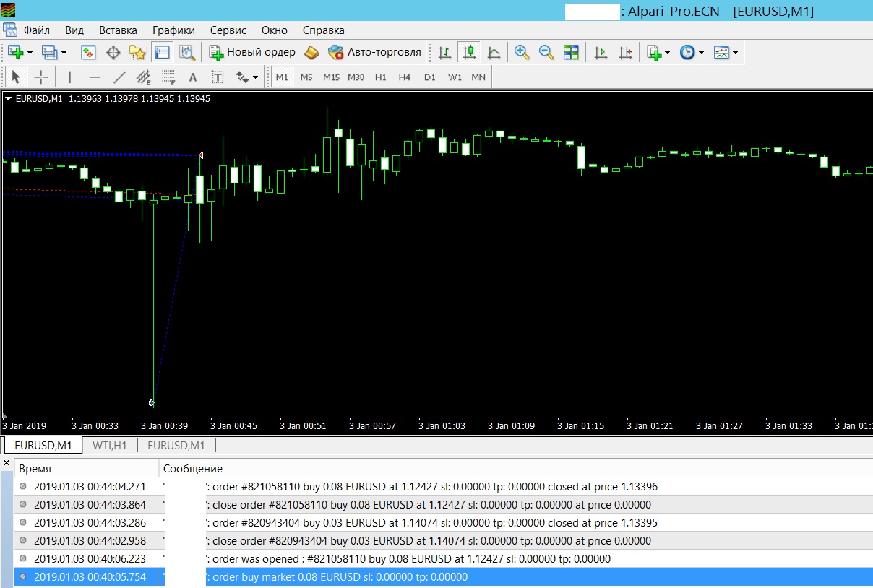Collapse the EURUSD,M1 chart header triangle
Image resolution: width=873 pixels, height=588 pixels.
8,99
